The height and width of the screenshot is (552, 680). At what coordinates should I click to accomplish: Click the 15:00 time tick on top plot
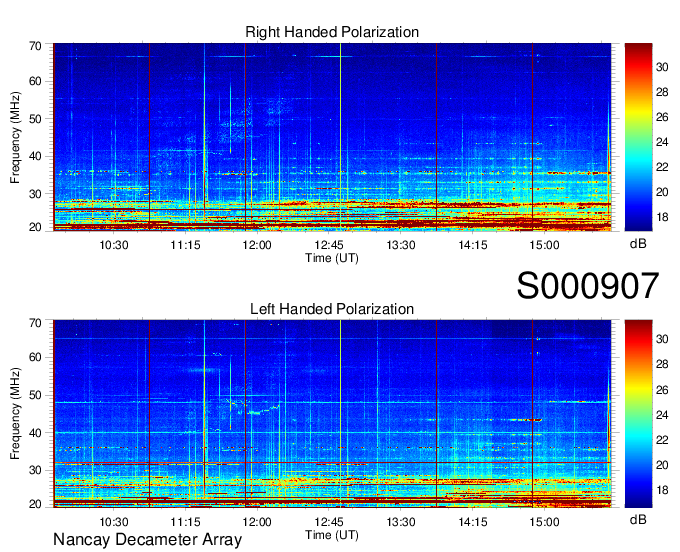tap(544, 245)
